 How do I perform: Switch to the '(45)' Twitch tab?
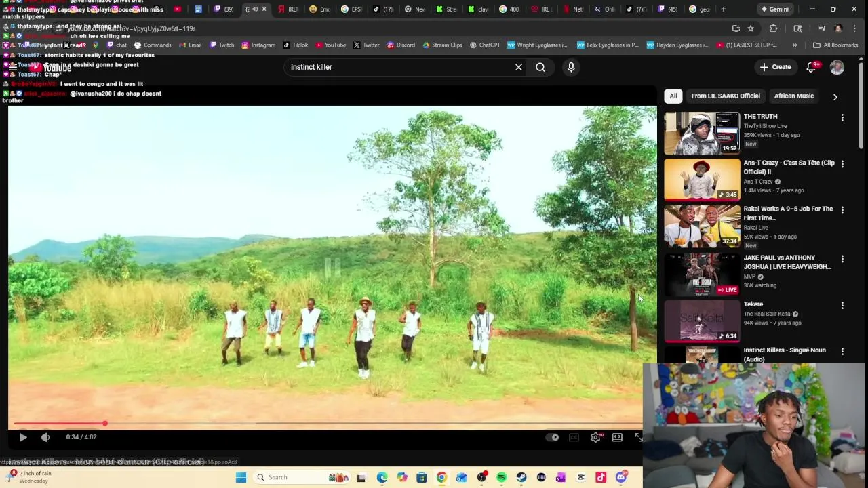point(667,9)
